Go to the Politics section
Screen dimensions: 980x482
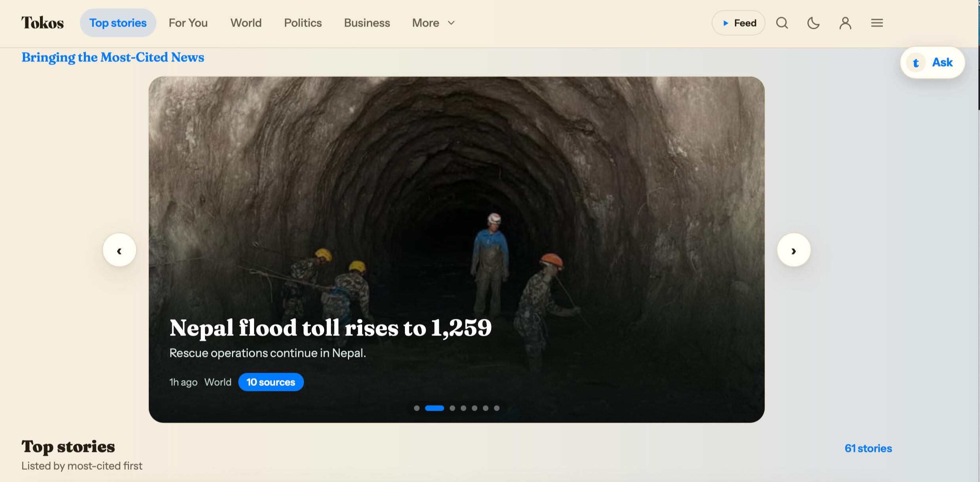303,23
